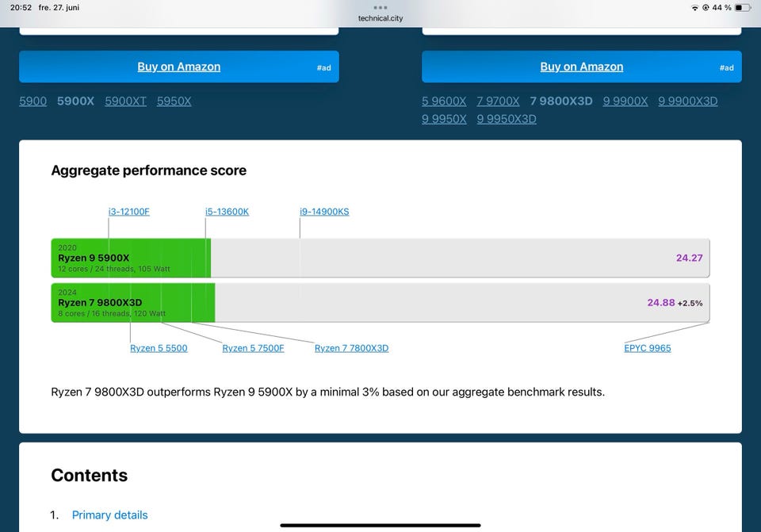
Task: Open the 5900 processor link
Action: 33,101
